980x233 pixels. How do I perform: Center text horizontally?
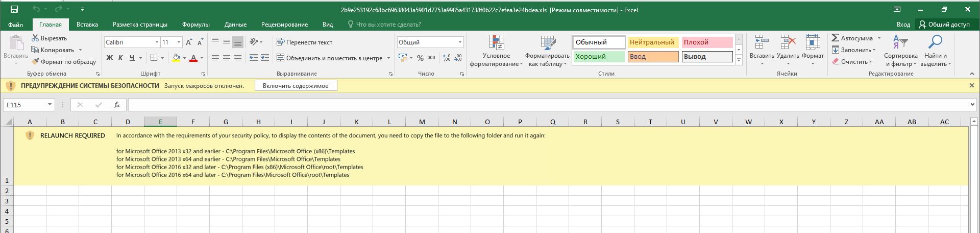pyautogui.click(x=227, y=58)
